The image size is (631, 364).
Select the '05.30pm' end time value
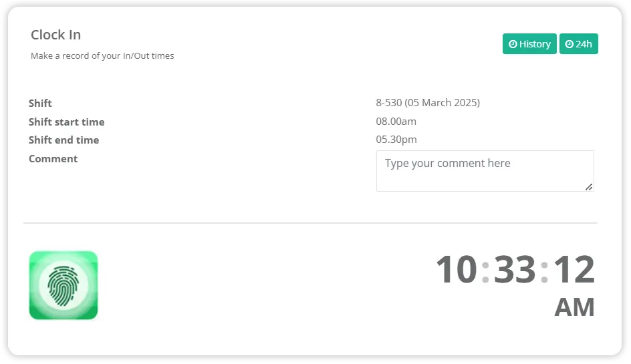pos(396,140)
